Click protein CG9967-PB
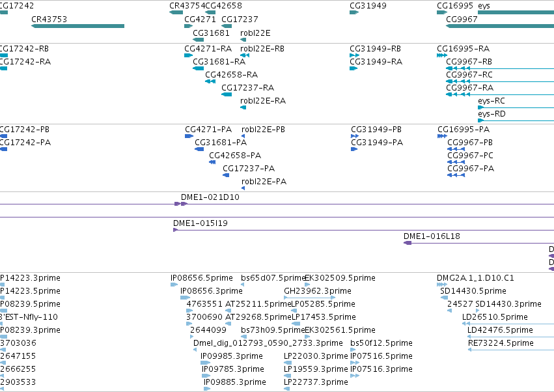This screenshot has width=554, height=392. tap(470, 143)
